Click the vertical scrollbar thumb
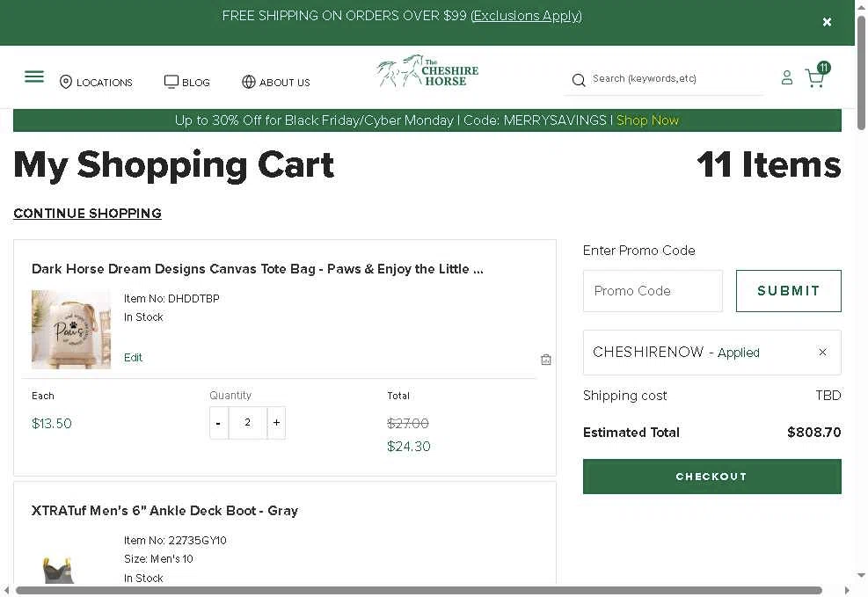This screenshot has width=868, height=597. click(x=861, y=72)
